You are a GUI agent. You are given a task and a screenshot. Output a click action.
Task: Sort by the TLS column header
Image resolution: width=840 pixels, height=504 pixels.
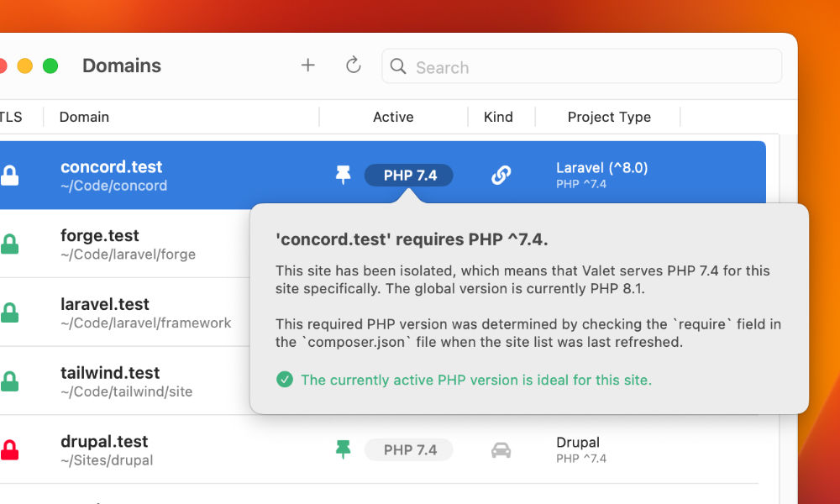click(11, 117)
